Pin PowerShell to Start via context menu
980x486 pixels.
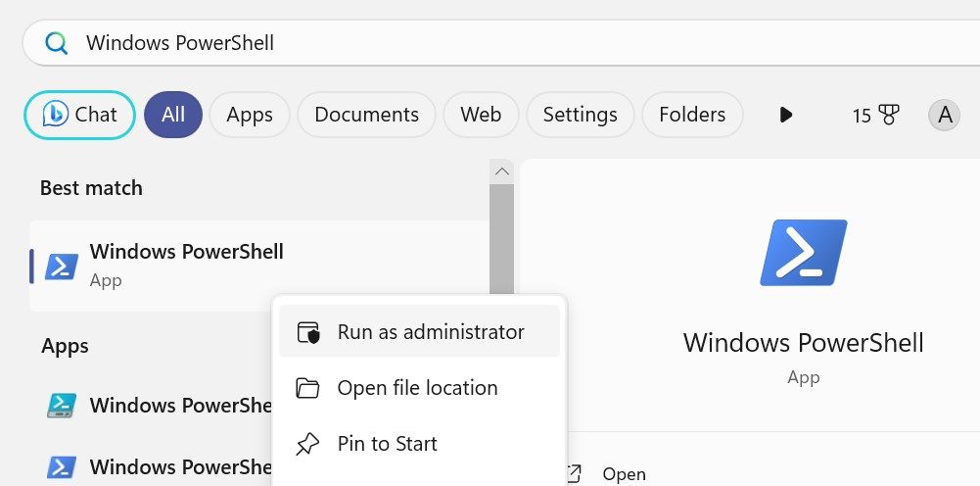[x=387, y=444]
